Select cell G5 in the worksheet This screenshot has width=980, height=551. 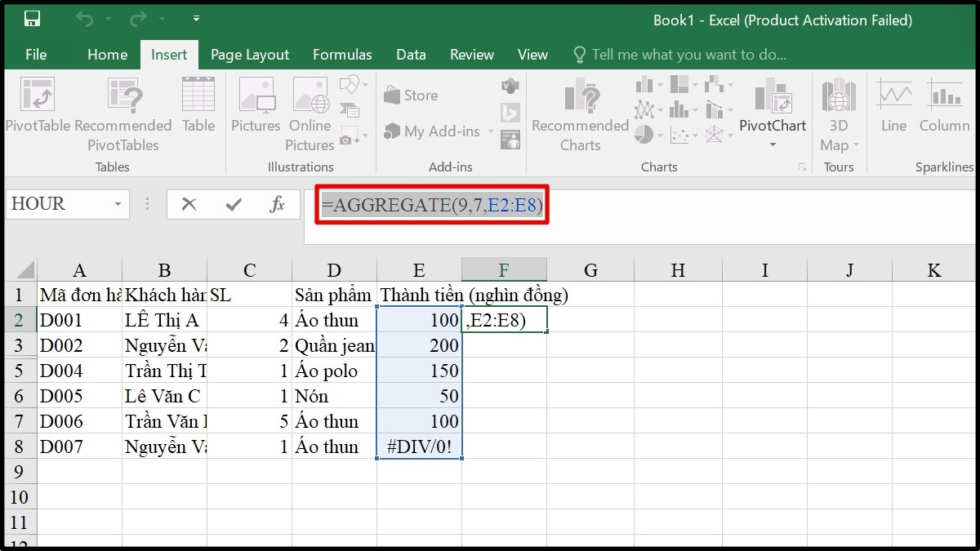coord(590,371)
